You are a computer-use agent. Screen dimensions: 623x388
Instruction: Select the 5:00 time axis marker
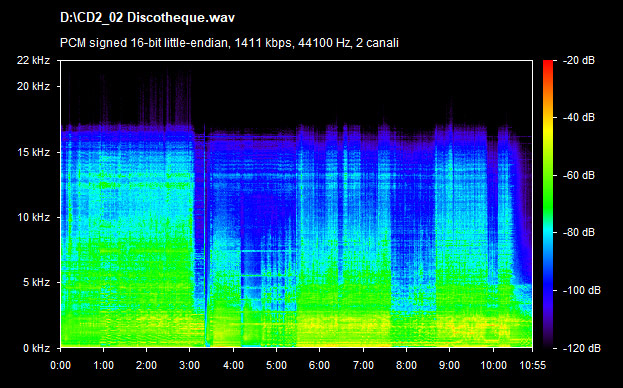[277, 365]
